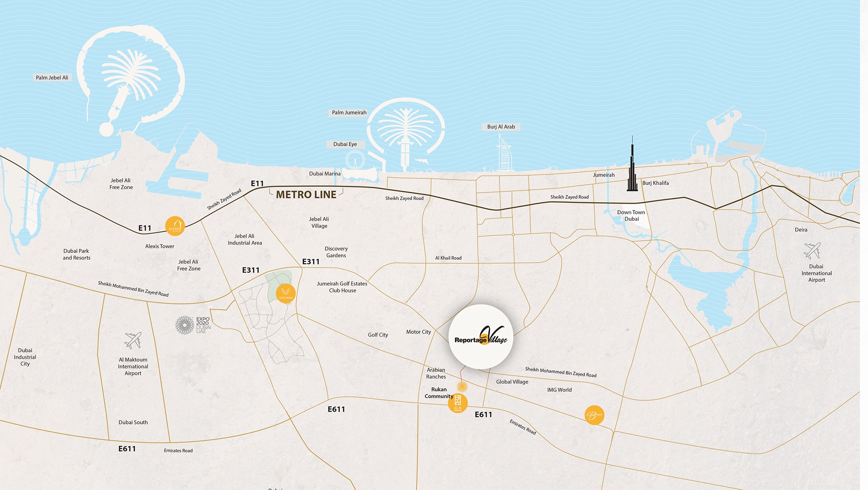Click the E611 label below Dubai South
The image size is (868, 490).
[127, 449]
